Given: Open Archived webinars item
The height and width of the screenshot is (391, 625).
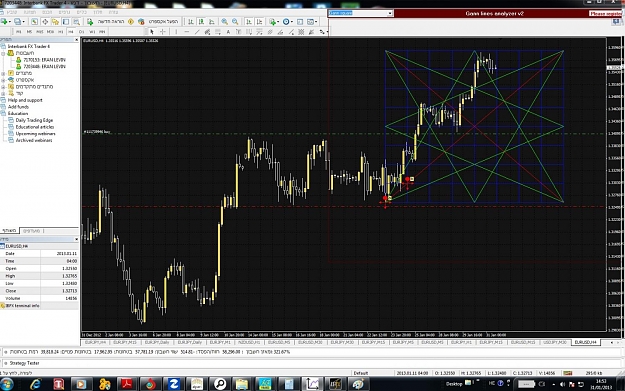Looking at the screenshot, I should (x=33, y=140).
